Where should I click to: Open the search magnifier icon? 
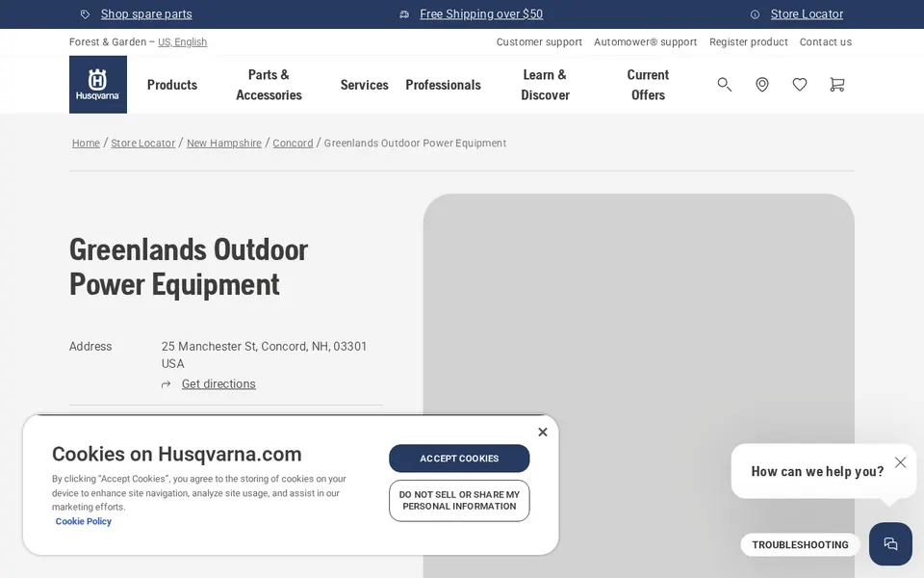click(x=724, y=85)
